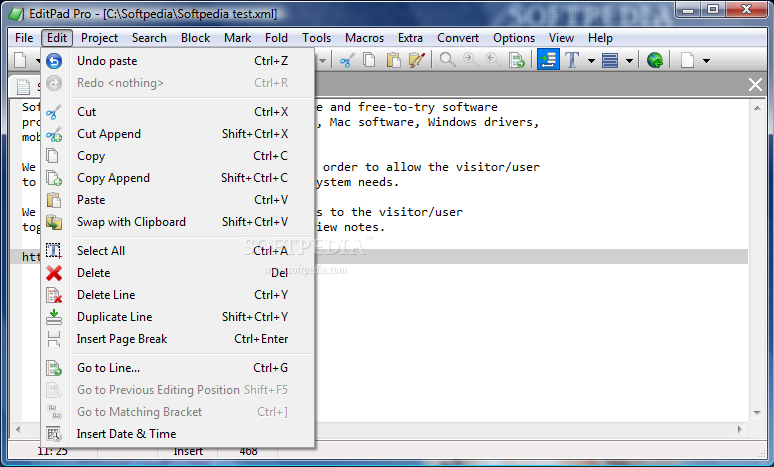774x467 pixels.
Task: Toggle the highlighted Word Wrap toolbar button
Action: coord(548,60)
